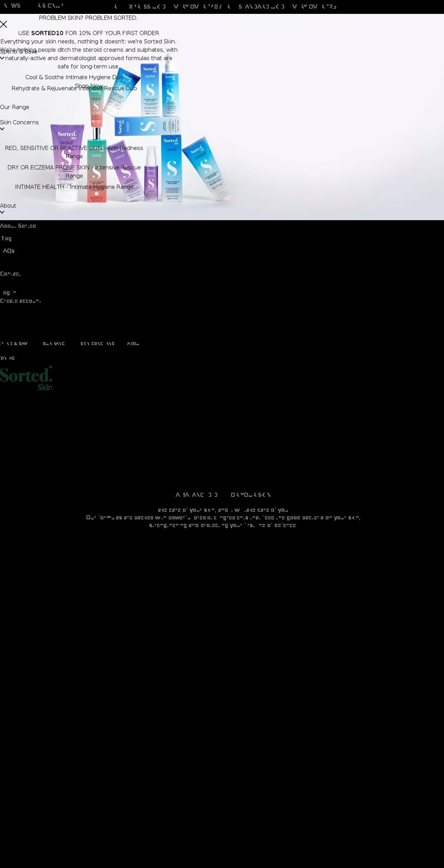Open the Our Range menu item
444x868 pixels.
(14, 107)
